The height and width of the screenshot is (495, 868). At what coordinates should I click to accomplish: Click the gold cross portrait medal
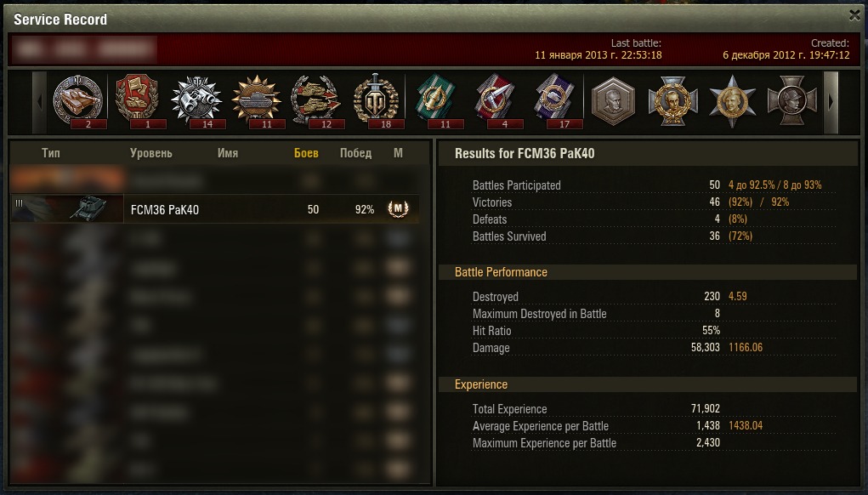[x=672, y=100]
